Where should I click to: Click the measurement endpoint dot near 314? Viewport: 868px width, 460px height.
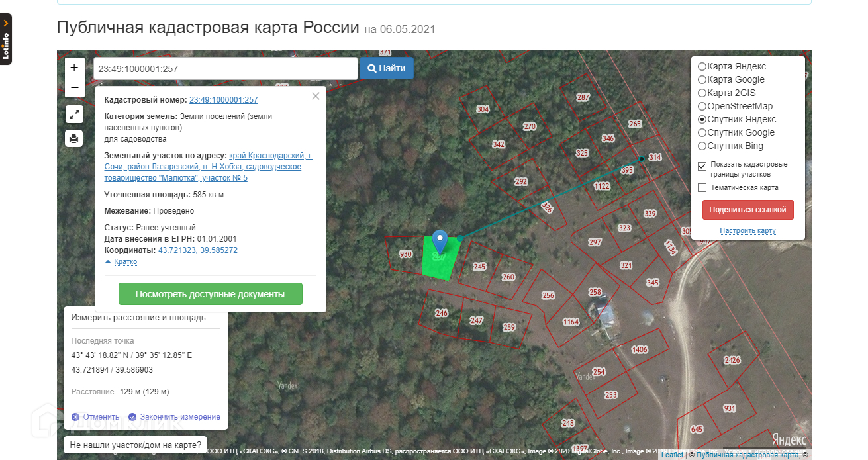(641, 159)
